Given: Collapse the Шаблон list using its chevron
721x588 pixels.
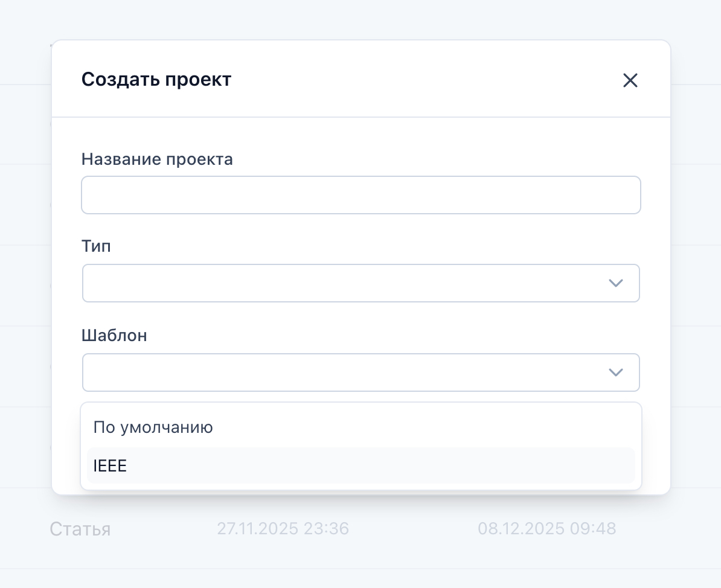Looking at the screenshot, I should coord(615,372).
